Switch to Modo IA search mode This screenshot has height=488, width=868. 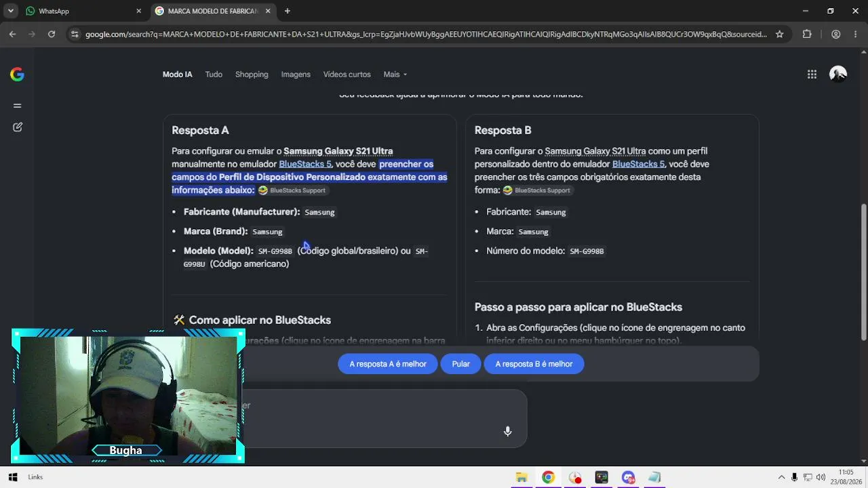tap(178, 75)
